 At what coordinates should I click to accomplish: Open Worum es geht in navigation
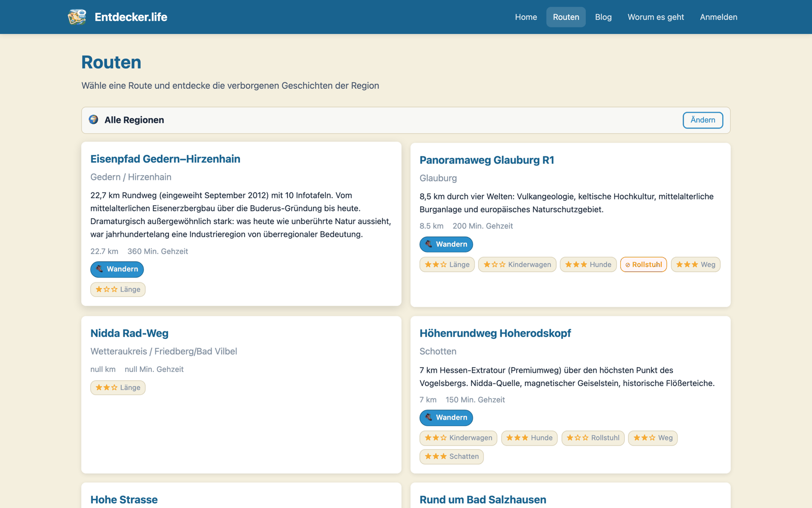[x=656, y=17]
